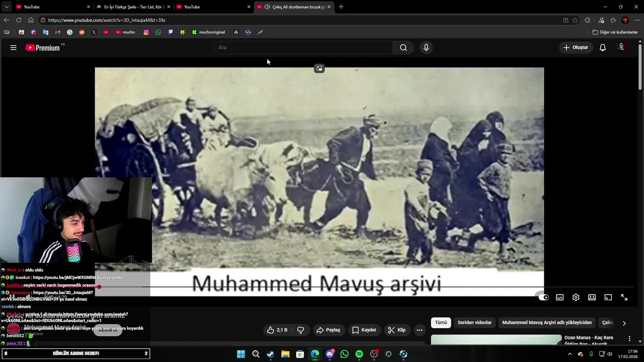Open player settings gear
644x362 pixels.
(x=576, y=298)
